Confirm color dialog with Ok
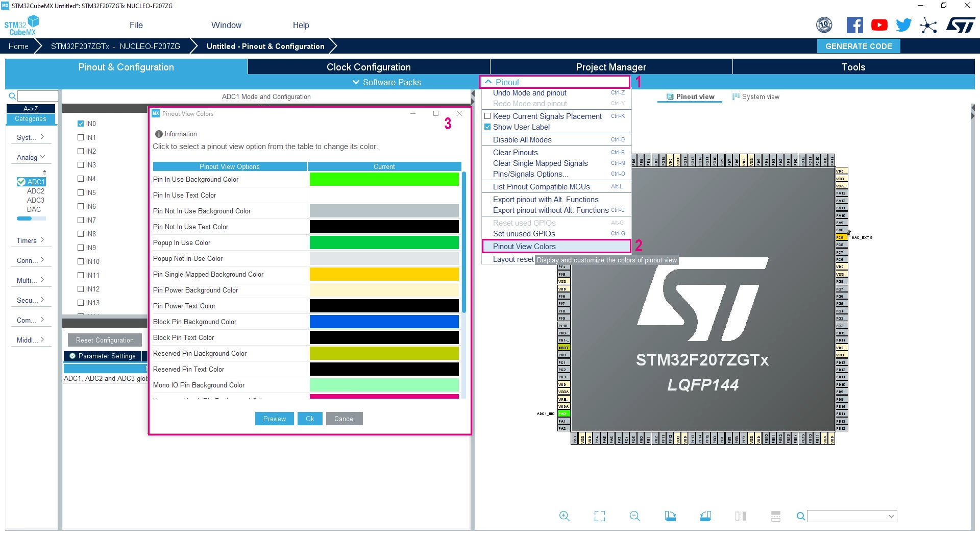This screenshot has width=980, height=536. (x=310, y=419)
